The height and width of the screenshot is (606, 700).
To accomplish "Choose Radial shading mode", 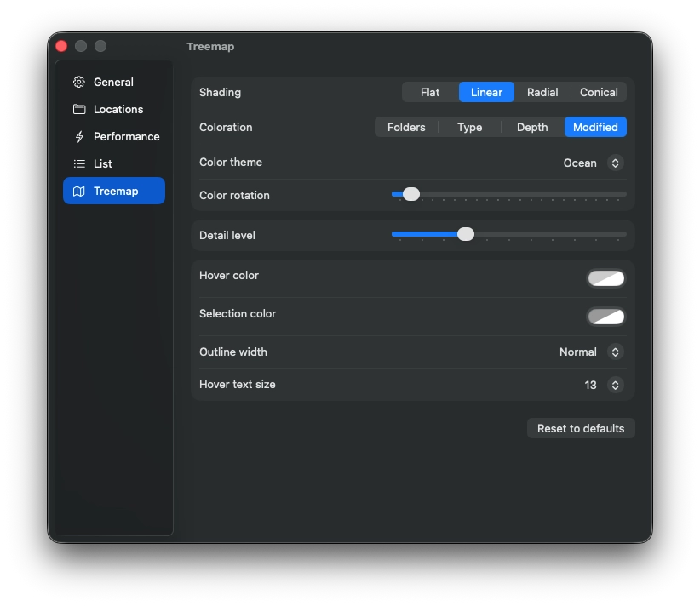I will (542, 93).
